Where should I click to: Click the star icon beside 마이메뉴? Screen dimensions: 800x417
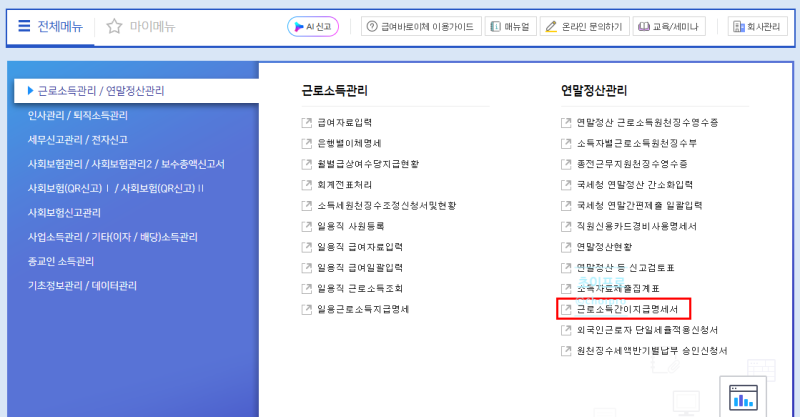tap(114, 26)
